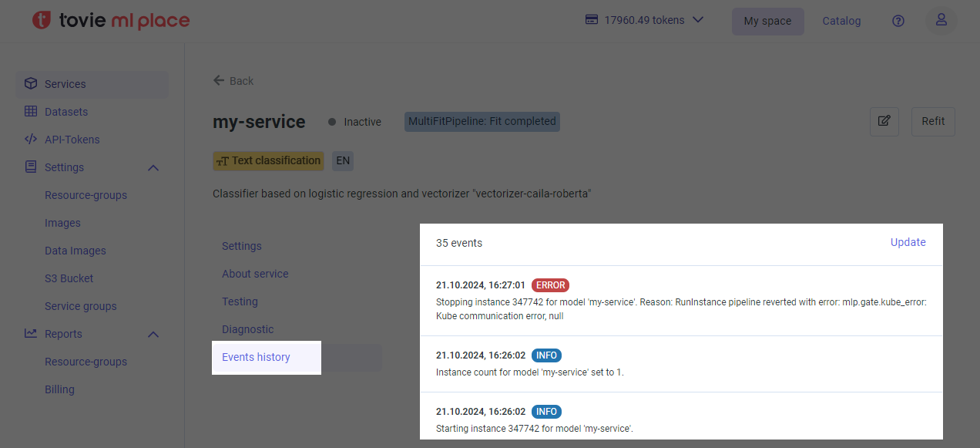
Task: Expand the tokens balance dropdown
Action: click(x=698, y=20)
